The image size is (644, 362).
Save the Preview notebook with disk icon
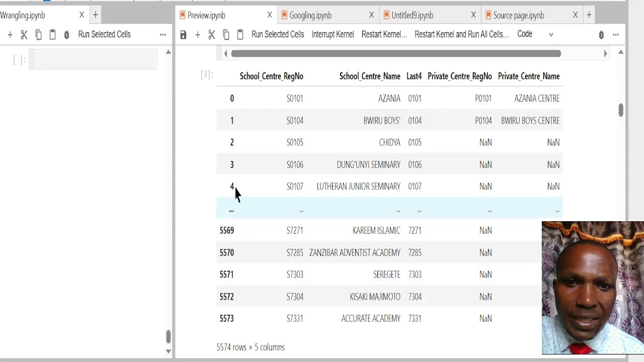[183, 35]
